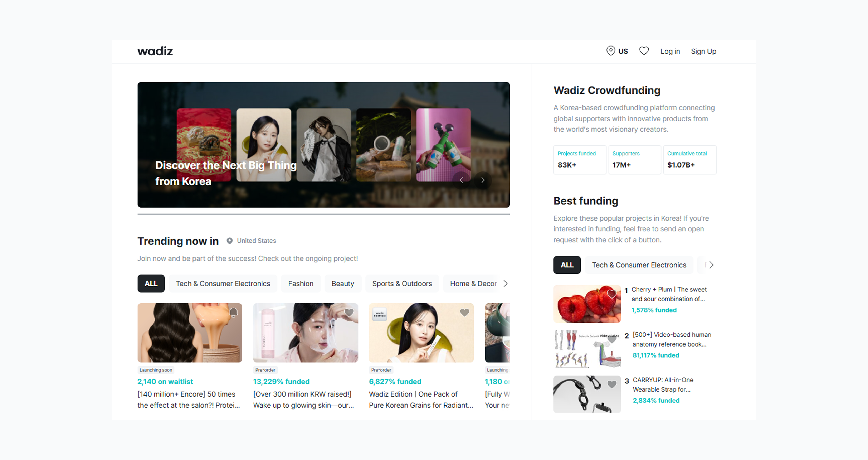Click 'Discover the Next Big Thing' banner headline
The height and width of the screenshot is (460, 868).
(x=226, y=173)
